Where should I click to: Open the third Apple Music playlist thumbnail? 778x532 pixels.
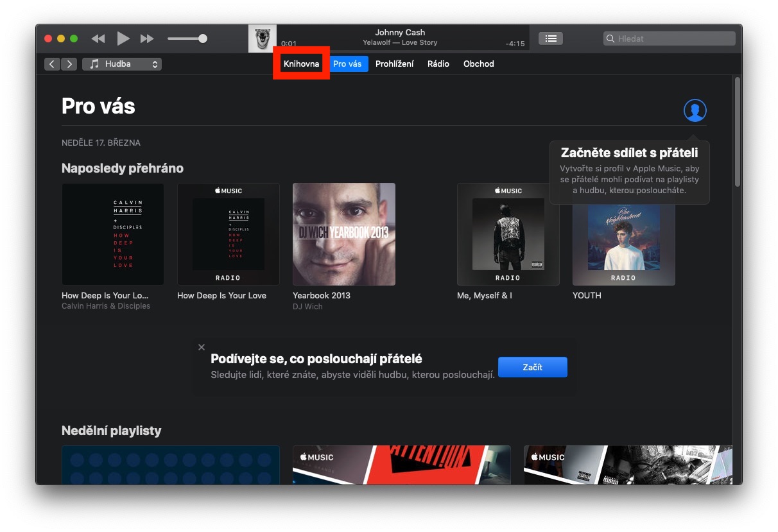coord(628,465)
